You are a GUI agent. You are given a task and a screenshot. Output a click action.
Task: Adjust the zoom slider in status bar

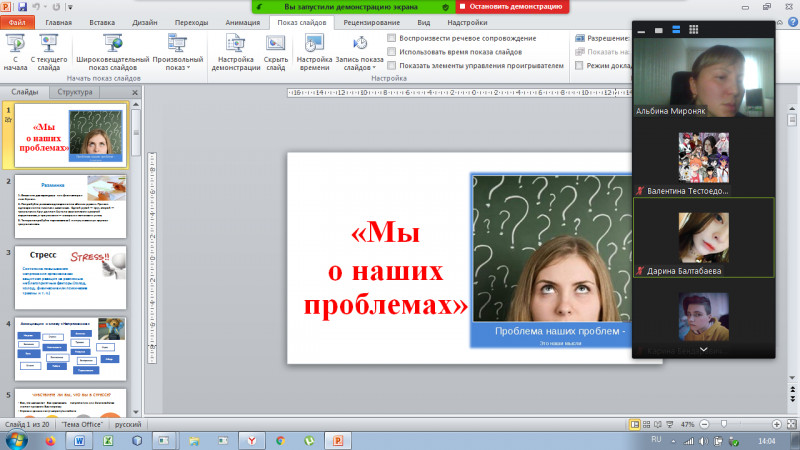click(725, 424)
